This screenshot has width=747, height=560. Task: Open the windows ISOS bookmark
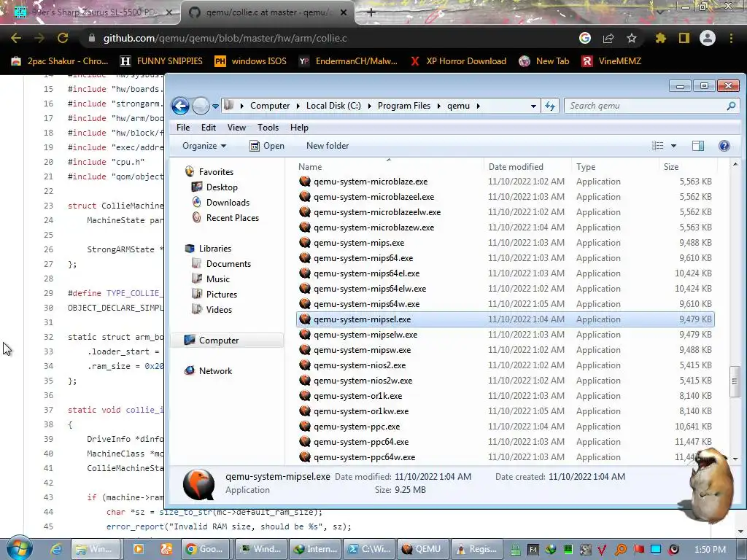tap(251, 61)
